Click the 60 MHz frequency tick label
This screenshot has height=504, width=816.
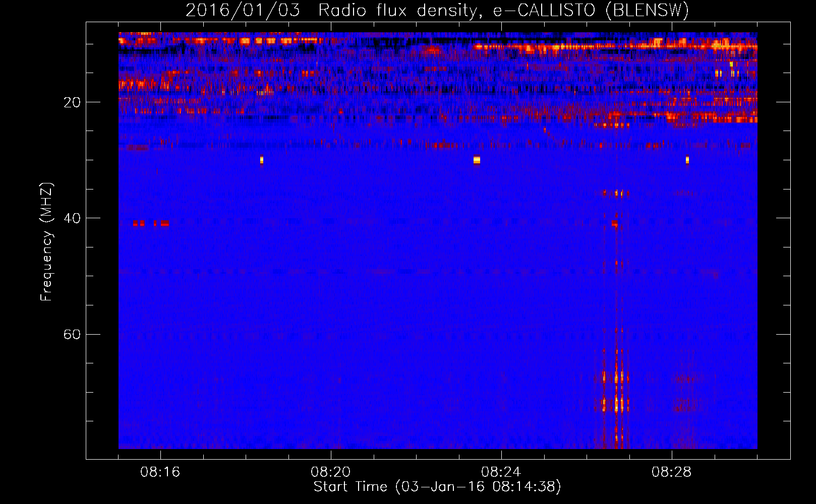[72, 334]
